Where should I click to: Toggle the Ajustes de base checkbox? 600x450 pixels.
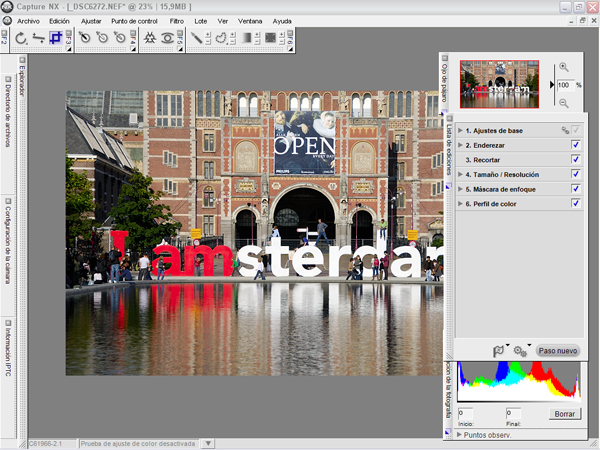pyautogui.click(x=576, y=130)
